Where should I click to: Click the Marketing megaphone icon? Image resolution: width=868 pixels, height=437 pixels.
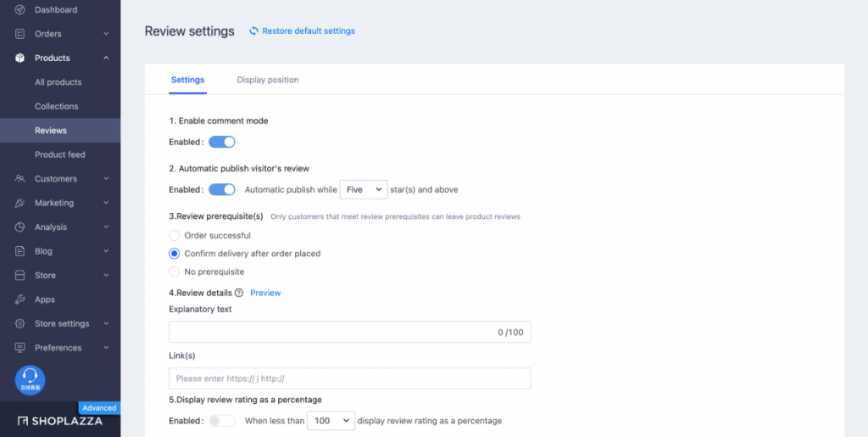click(19, 203)
